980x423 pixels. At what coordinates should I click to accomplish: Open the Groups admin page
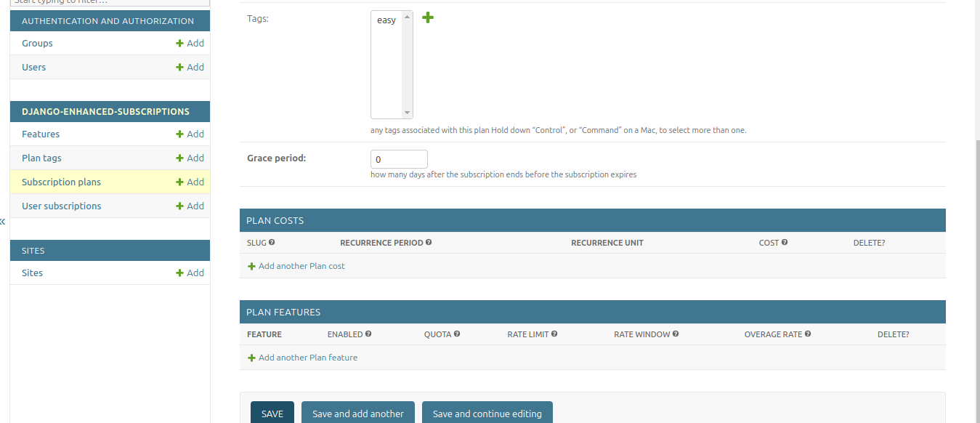tap(37, 44)
